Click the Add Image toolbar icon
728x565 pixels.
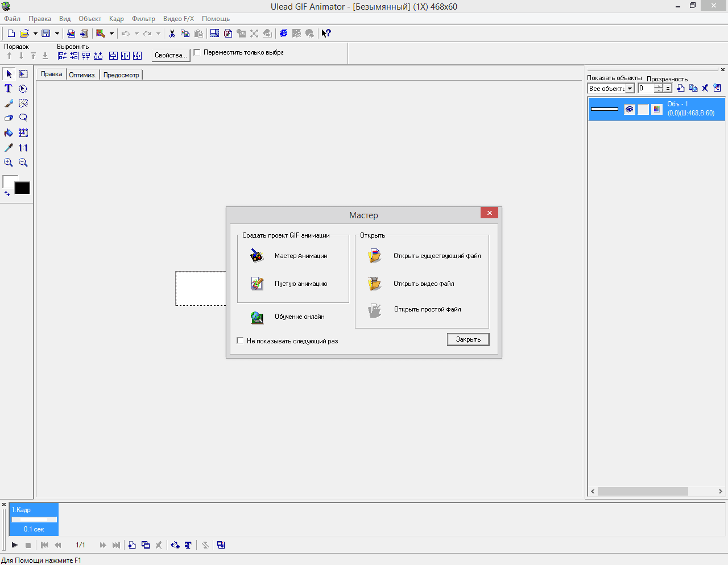[x=71, y=34]
